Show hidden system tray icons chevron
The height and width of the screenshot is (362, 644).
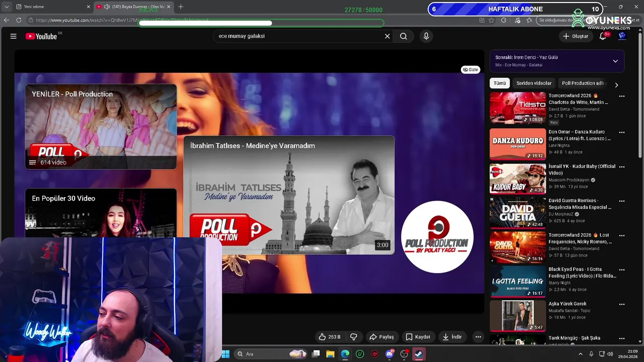pyautogui.click(x=581, y=354)
